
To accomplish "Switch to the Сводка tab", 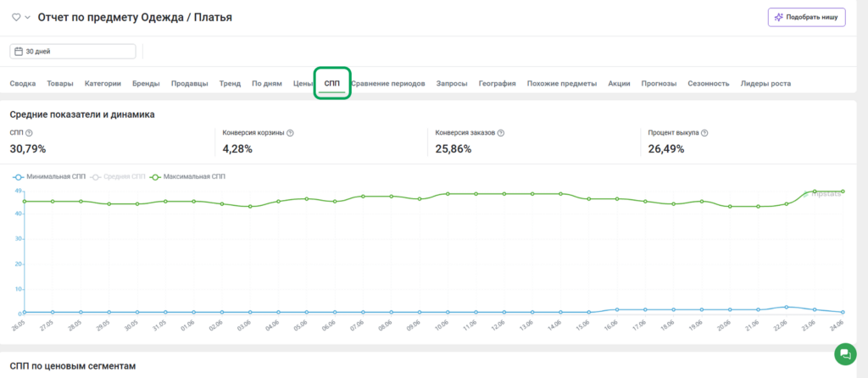I will (x=23, y=84).
